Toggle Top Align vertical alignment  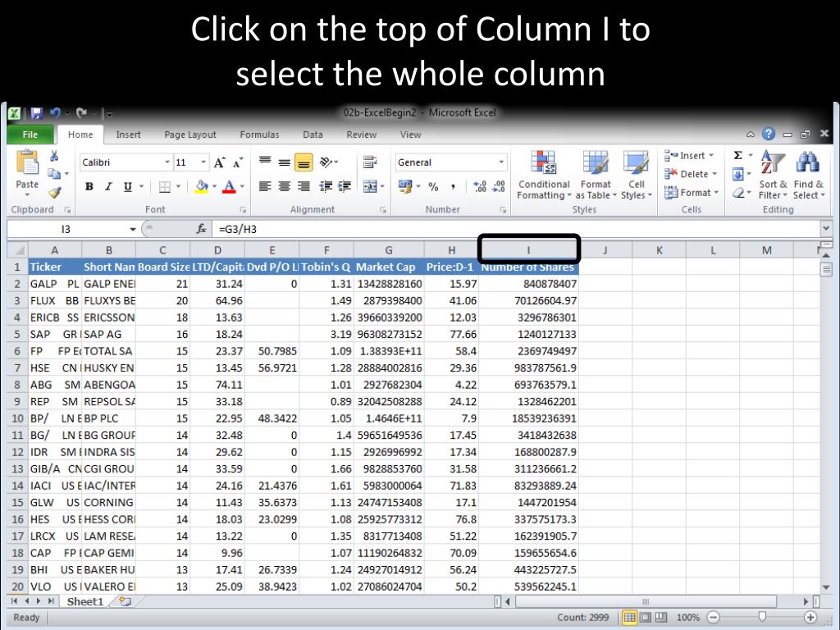[x=265, y=162]
